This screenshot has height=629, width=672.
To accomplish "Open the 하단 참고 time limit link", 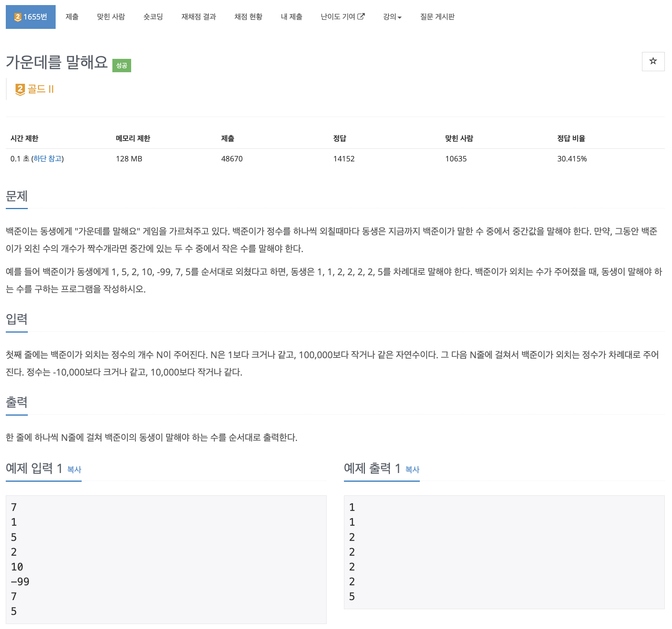I will pos(48,159).
